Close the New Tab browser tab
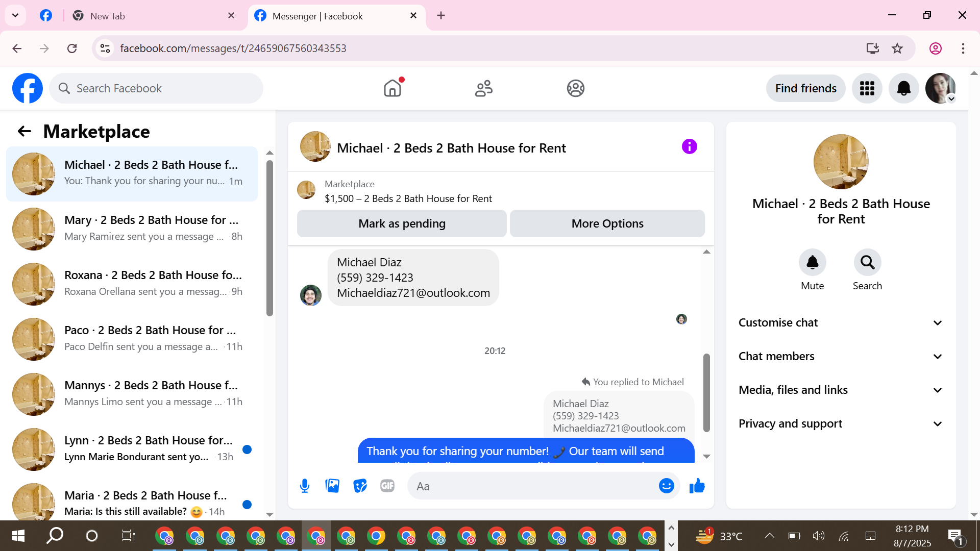The width and height of the screenshot is (980, 551). 231,16
